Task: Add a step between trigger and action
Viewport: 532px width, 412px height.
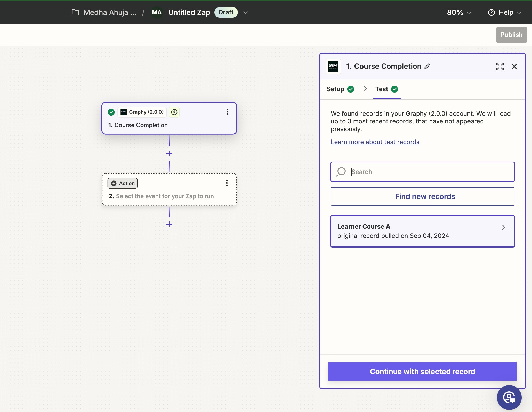Action: [169, 154]
